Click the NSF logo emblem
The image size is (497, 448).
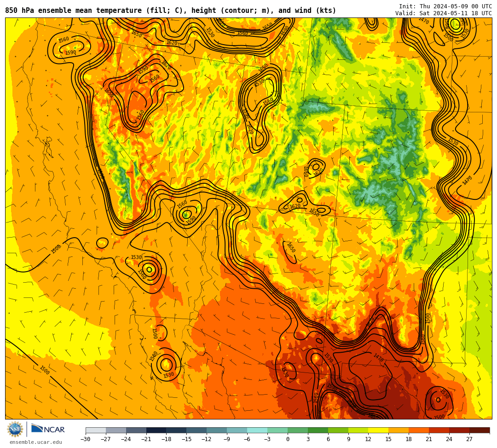[x=15, y=429]
